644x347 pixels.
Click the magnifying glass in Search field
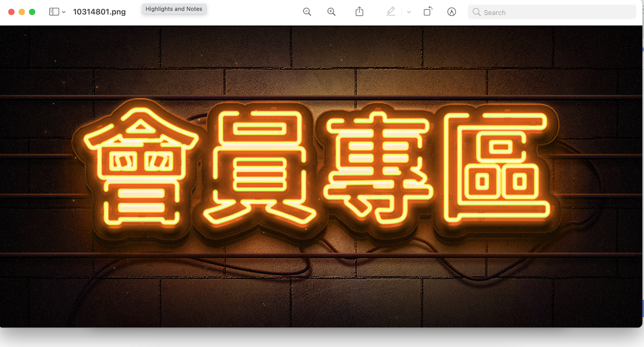(476, 12)
